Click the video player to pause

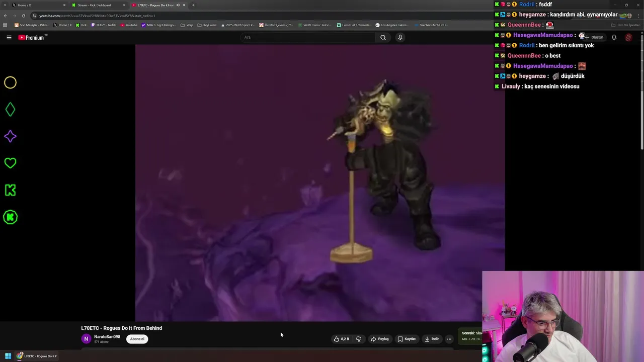coord(319,183)
